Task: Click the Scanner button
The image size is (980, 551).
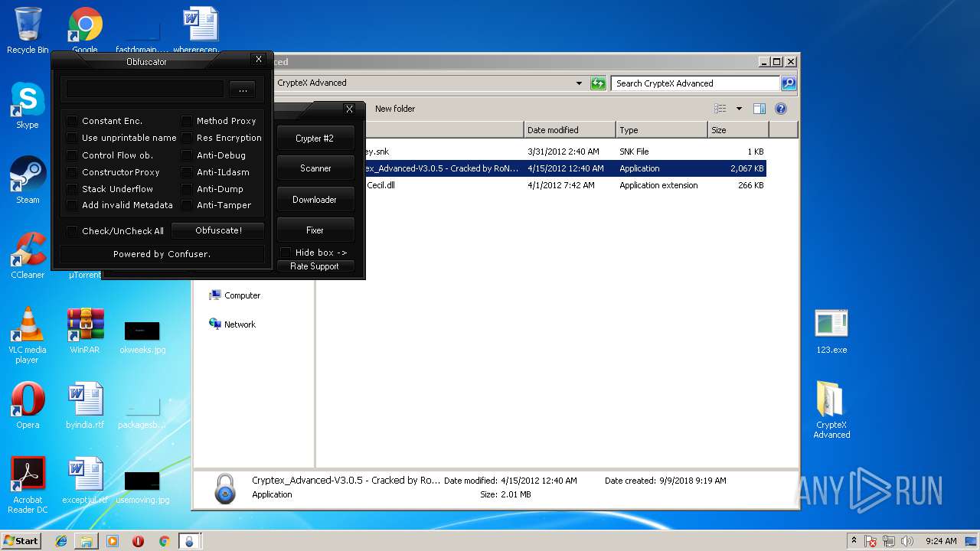Action: [x=315, y=168]
